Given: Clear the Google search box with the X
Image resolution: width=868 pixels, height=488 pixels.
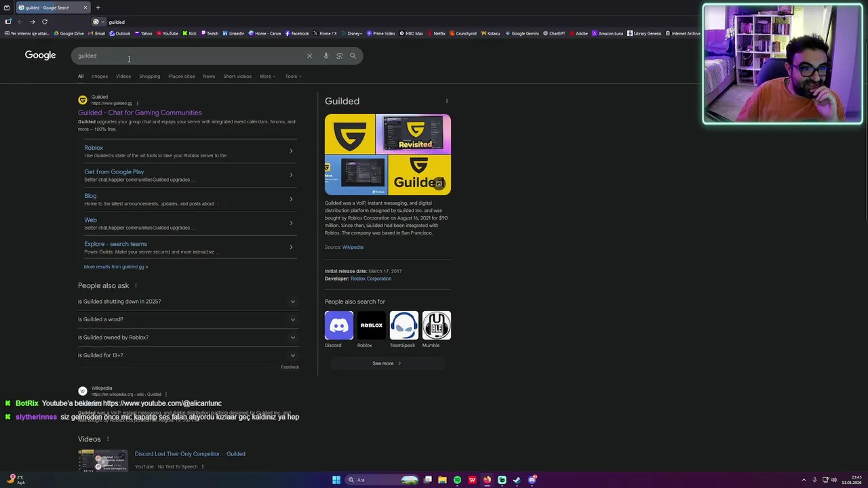Looking at the screenshot, I should (x=309, y=56).
